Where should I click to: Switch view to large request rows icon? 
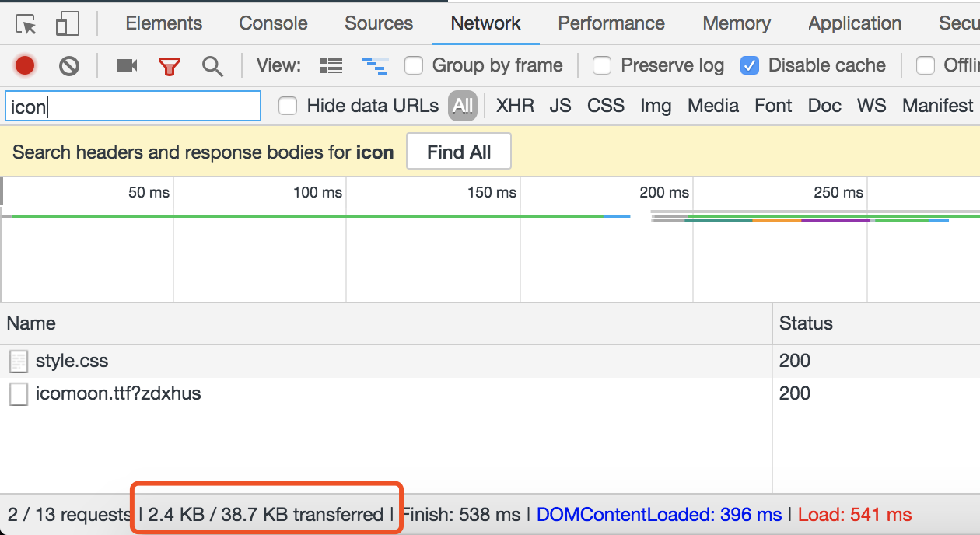point(331,65)
